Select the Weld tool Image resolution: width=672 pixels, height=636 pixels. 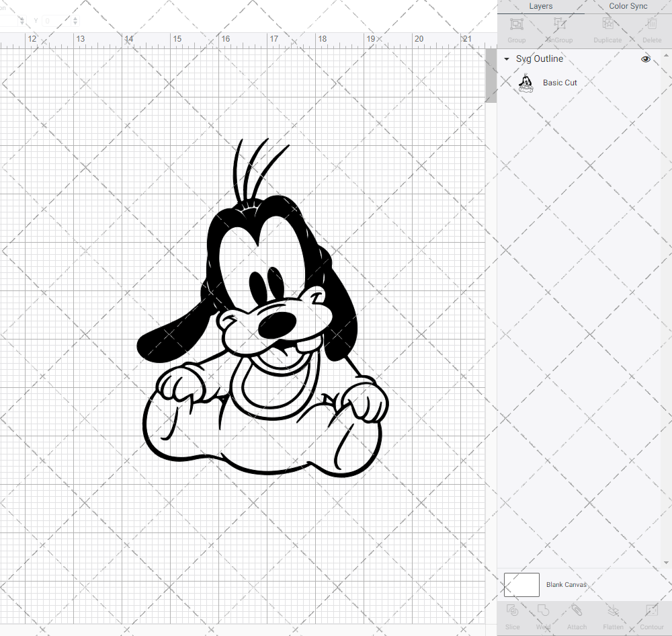[x=543, y=617]
